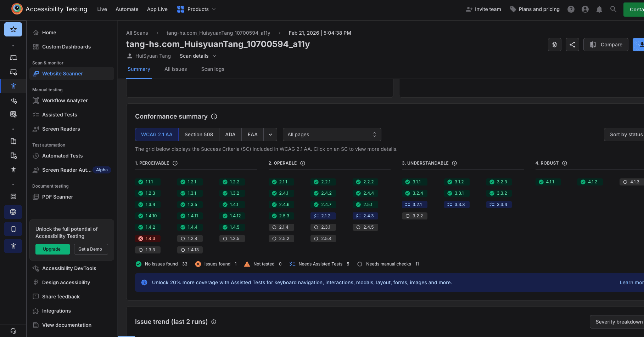Switch conformance standard to Section 508
Image resolution: width=644 pixels, height=337 pixels.
pyautogui.click(x=198, y=135)
